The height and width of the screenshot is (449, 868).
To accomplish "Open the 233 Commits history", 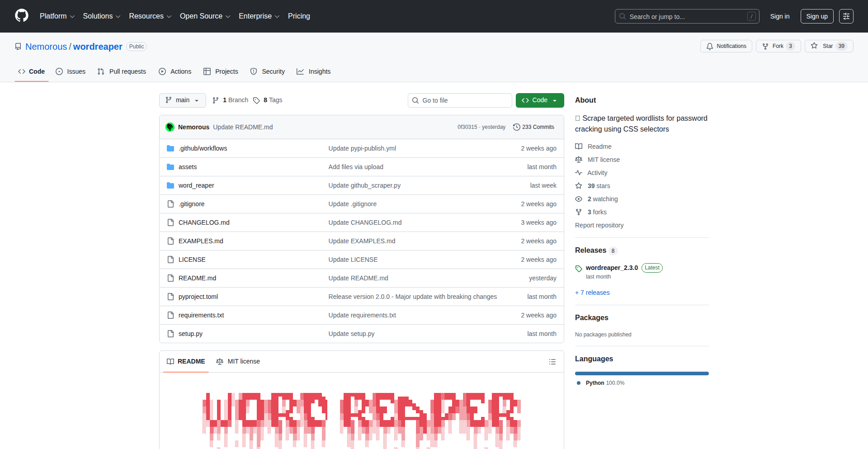I will pyautogui.click(x=534, y=127).
